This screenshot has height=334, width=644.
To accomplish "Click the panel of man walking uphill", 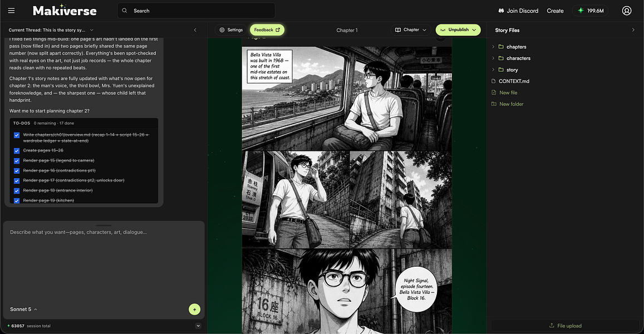I will click(x=401, y=200).
